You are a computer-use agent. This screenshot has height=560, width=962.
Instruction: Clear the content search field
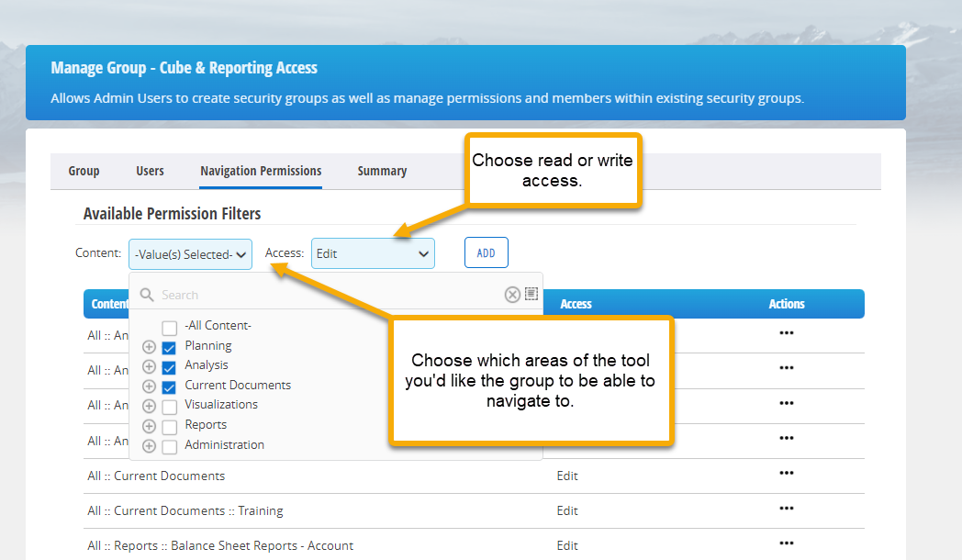point(512,295)
